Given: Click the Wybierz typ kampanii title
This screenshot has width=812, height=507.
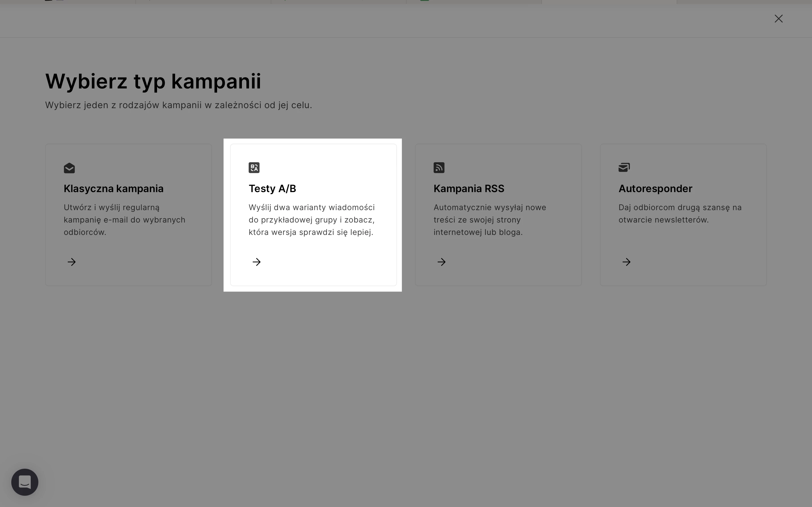Looking at the screenshot, I should [x=153, y=81].
